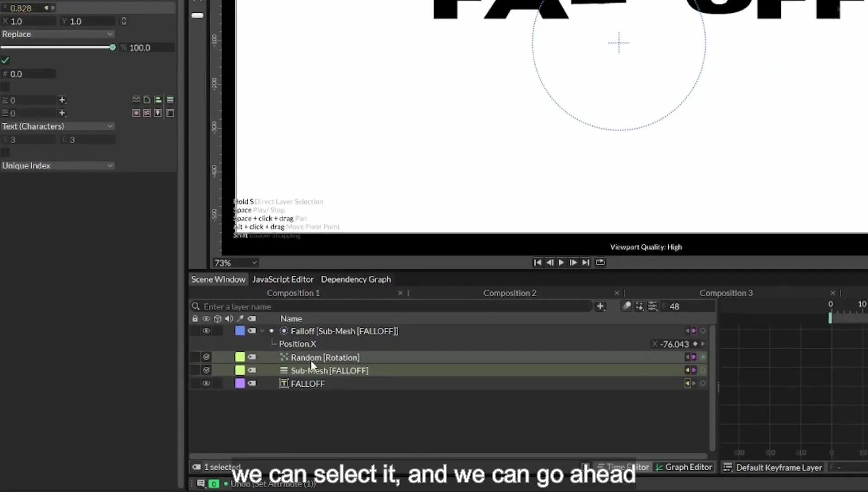Click the audio speaker column header icon
This screenshot has width=868, height=492.
pyautogui.click(x=229, y=319)
